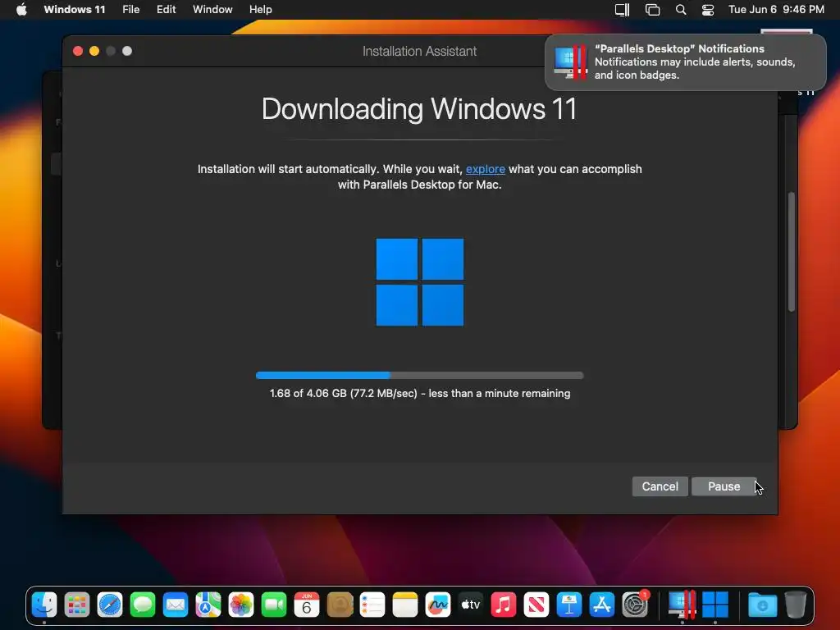Click the Downloading Windows 11 heading
Screen dimensions: 840x630
point(419,109)
